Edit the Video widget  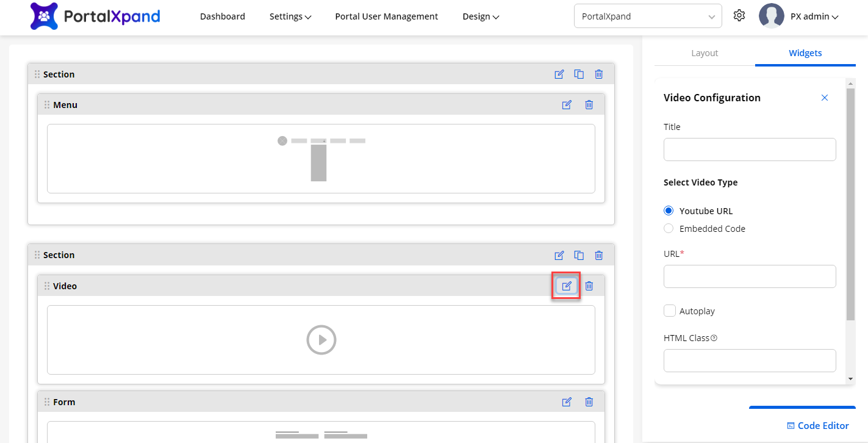pyautogui.click(x=567, y=286)
